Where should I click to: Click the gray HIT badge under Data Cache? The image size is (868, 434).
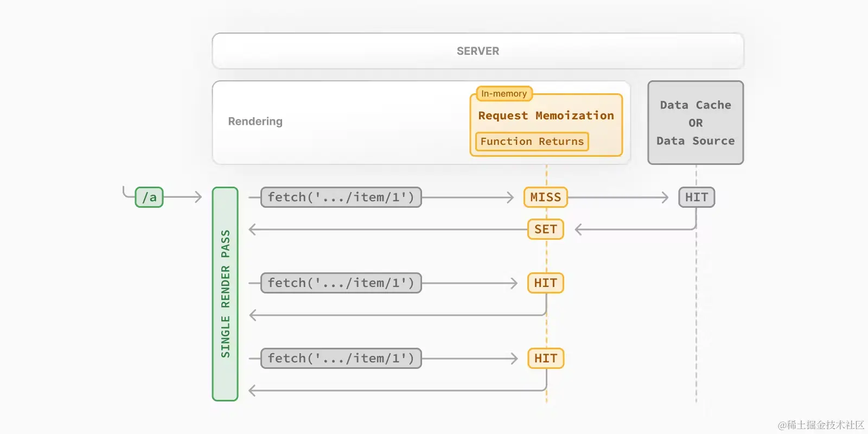(697, 197)
